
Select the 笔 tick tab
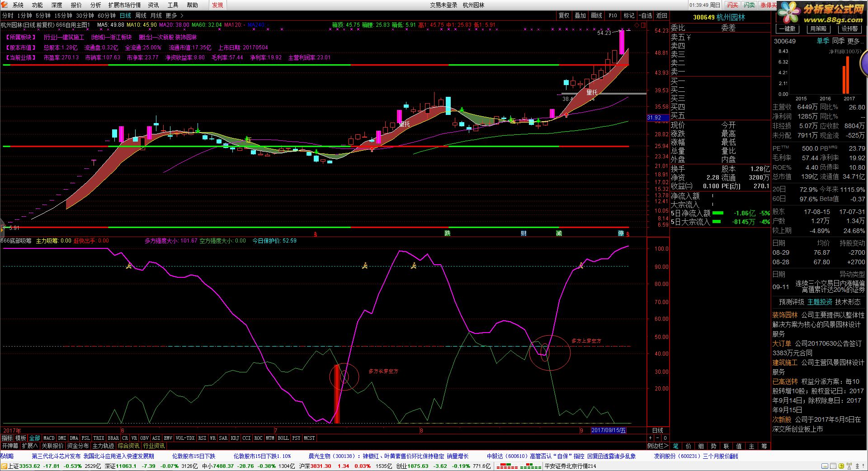click(675, 446)
